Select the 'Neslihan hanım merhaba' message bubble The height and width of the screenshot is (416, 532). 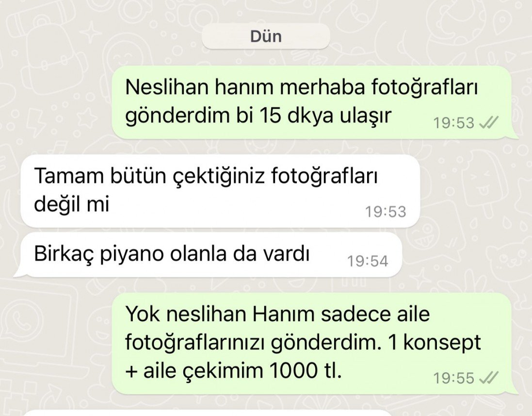[312, 102]
